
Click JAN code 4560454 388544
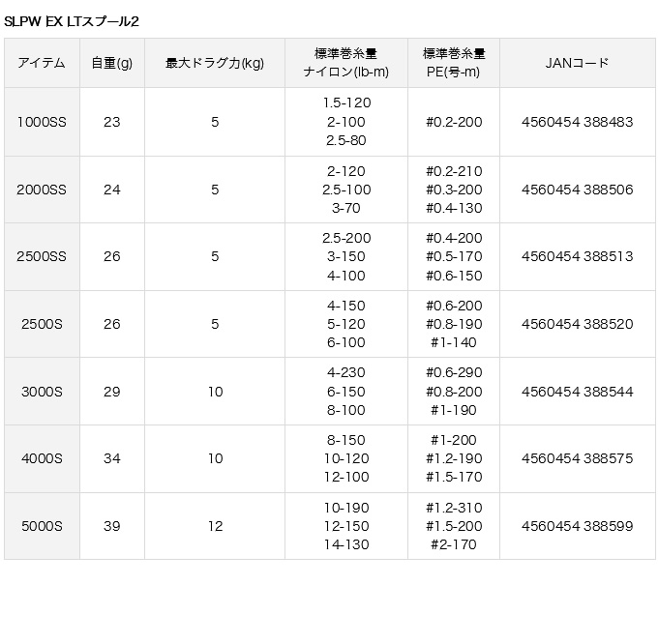[577, 392]
